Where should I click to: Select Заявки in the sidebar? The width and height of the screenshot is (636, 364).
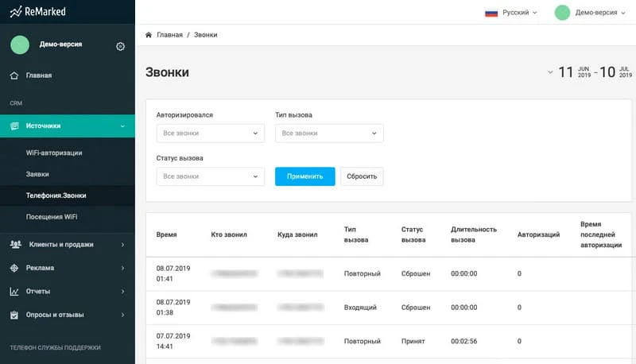tap(37, 173)
